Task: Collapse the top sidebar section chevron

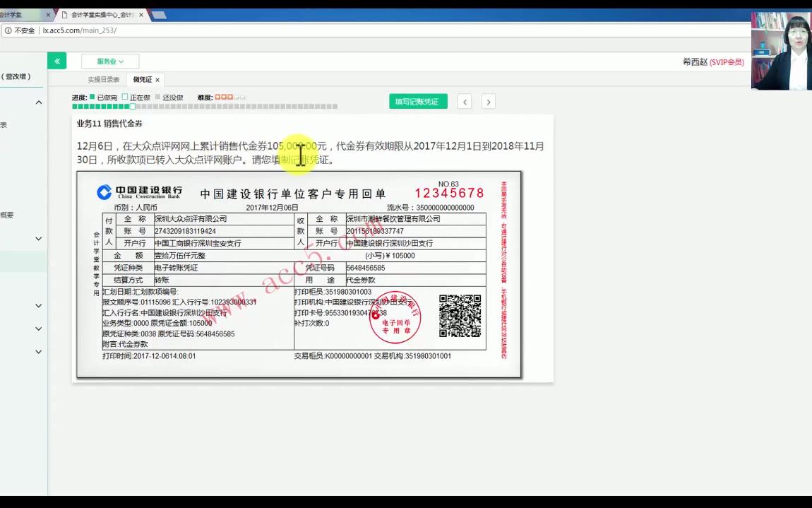Action: (39, 101)
